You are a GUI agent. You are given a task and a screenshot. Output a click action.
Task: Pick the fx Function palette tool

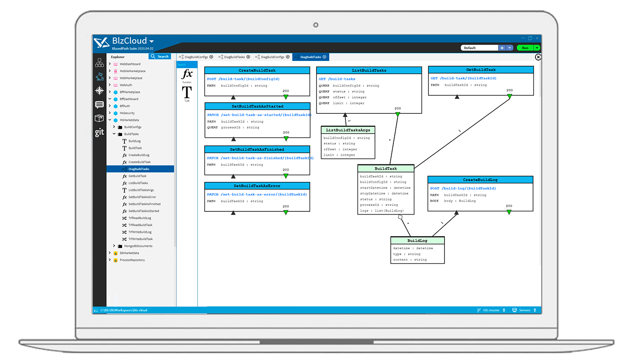click(187, 76)
